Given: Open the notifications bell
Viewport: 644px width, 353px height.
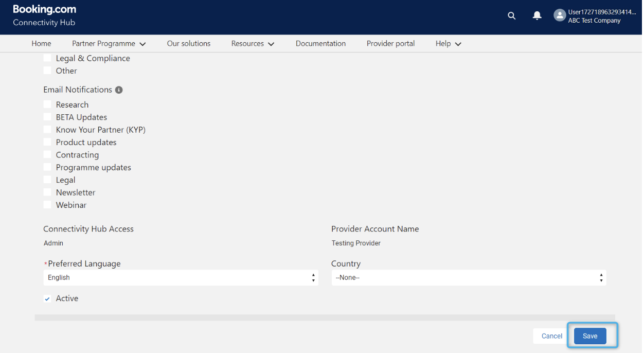Looking at the screenshot, I should (537, 15).
